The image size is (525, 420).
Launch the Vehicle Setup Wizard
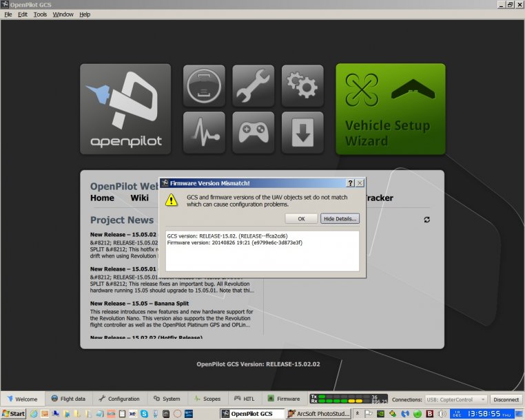tap(391, 109)
